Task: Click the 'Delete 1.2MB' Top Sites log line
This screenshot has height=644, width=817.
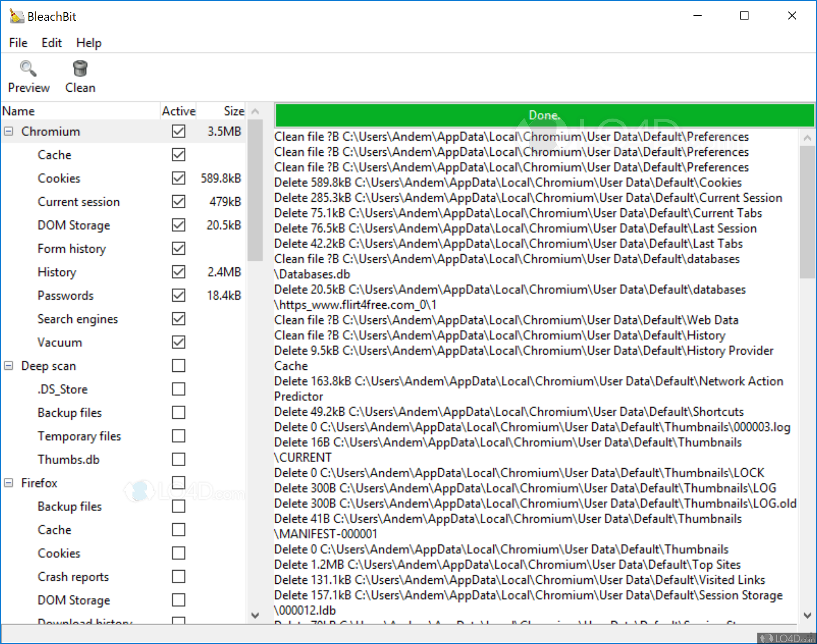Action: 507,565
